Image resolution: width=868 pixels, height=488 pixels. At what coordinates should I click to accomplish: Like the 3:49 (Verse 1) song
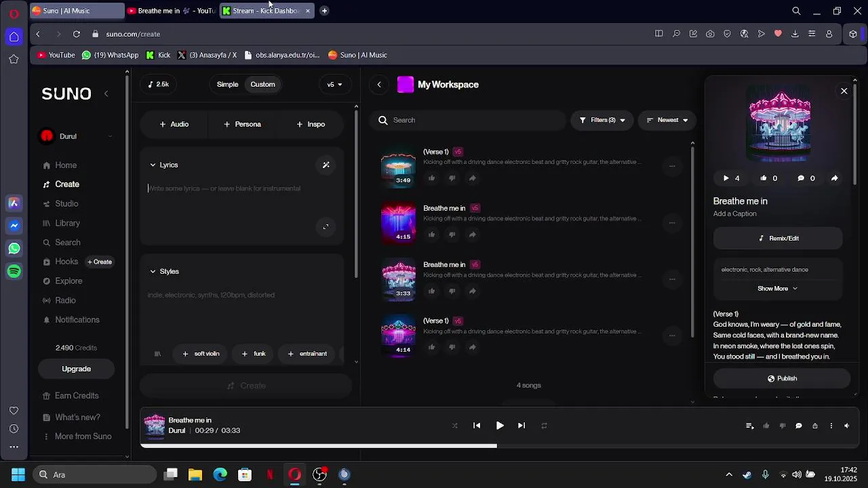[431, 178]
